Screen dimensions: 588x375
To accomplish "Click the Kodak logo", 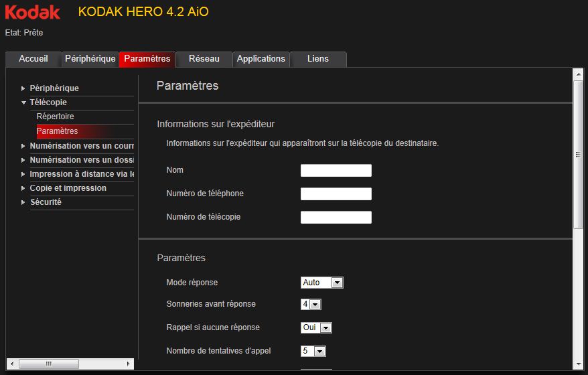I will click(x=33, y=12).
